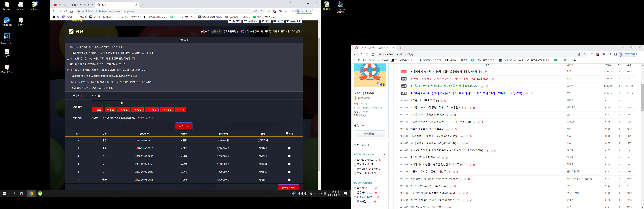This screenshot has height=209, width=644.
Task: Open the Twitch bookmark in the Daum cafe window
Action: point(368,60)
